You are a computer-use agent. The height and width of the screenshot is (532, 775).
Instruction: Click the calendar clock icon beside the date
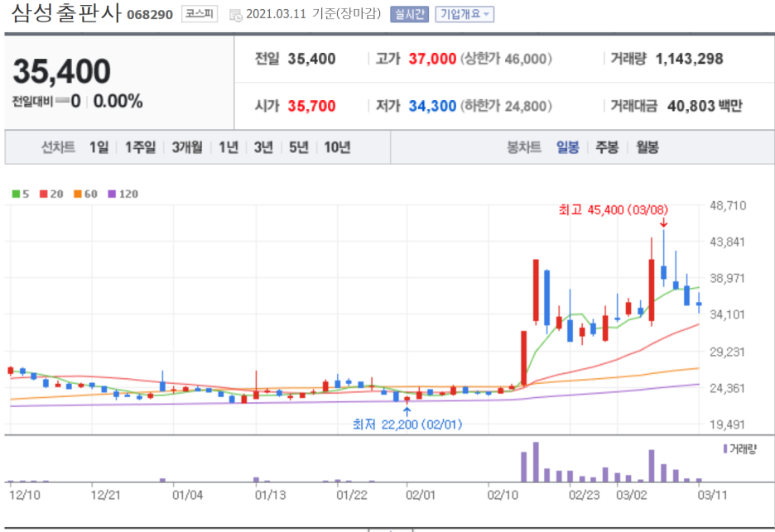click(236, 16)
